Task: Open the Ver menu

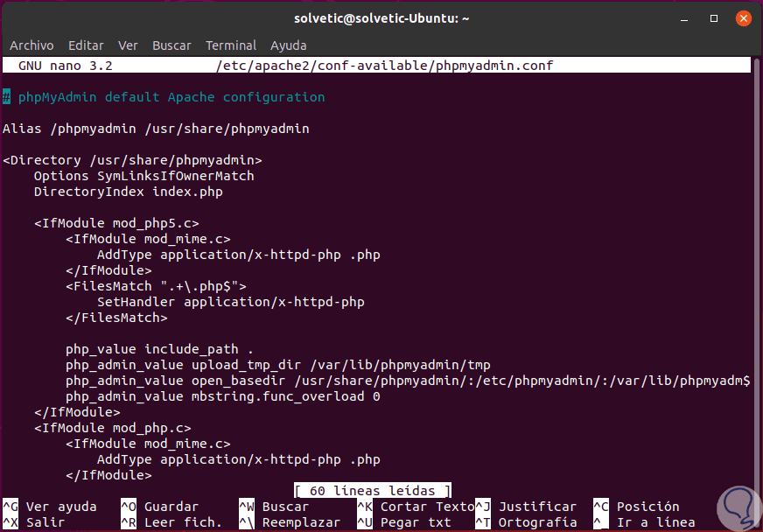Action: [128, 45]
